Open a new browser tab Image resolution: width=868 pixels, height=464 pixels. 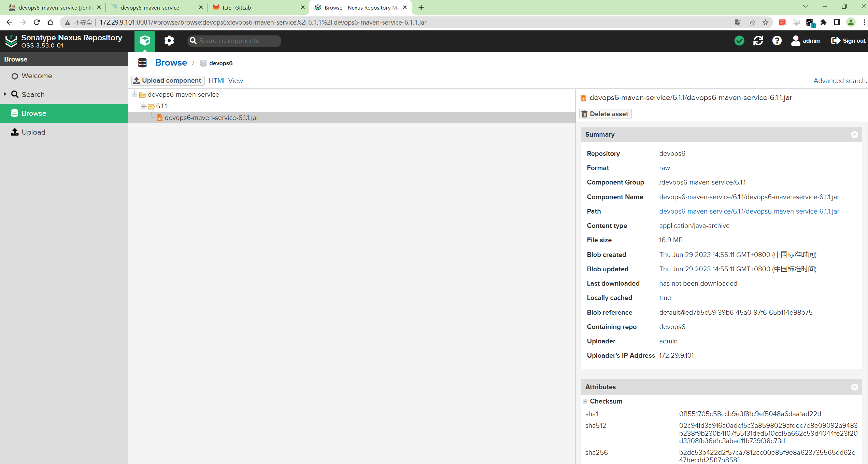[421, 7]
